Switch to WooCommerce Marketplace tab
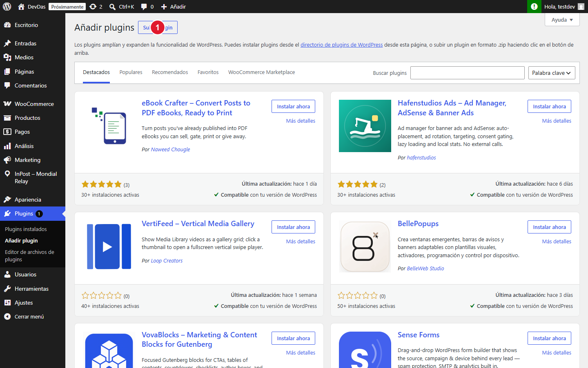The image size is (588, 368). (x=261, y=72)
